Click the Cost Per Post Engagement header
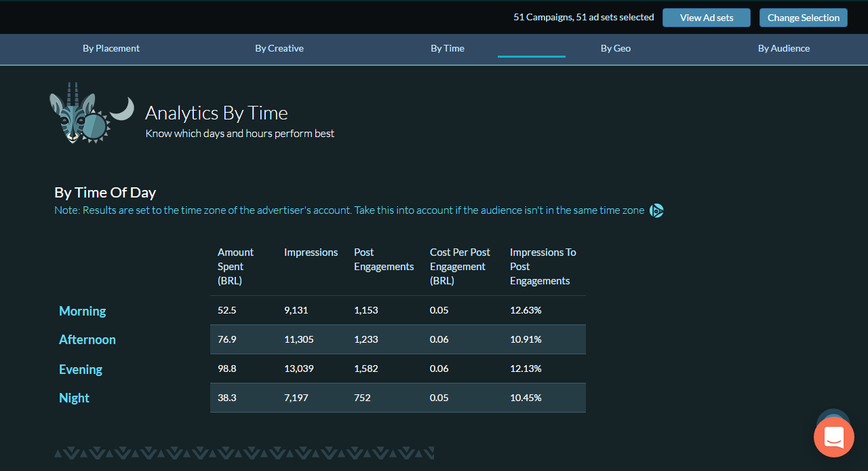 [460, 267]
